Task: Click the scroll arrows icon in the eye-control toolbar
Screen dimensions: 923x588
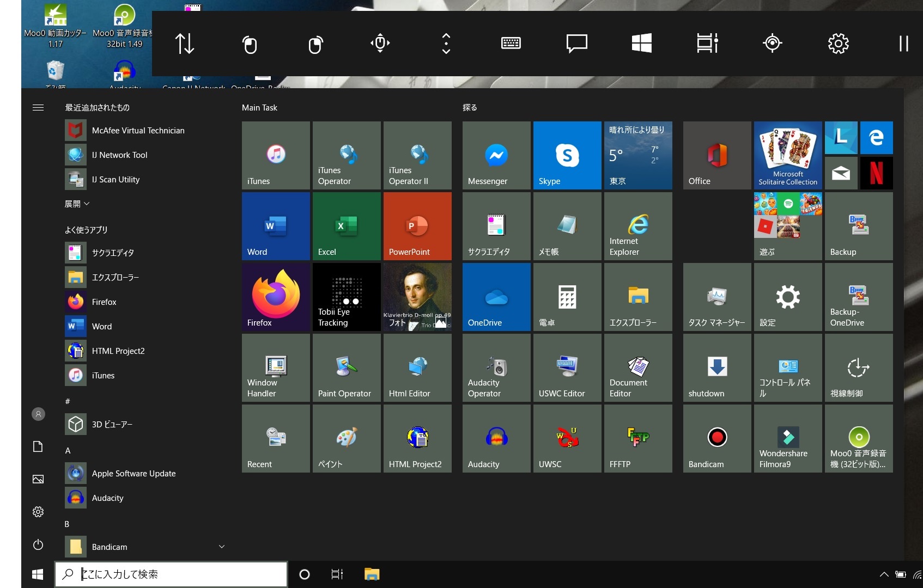Action: click(x=185, y=44)
